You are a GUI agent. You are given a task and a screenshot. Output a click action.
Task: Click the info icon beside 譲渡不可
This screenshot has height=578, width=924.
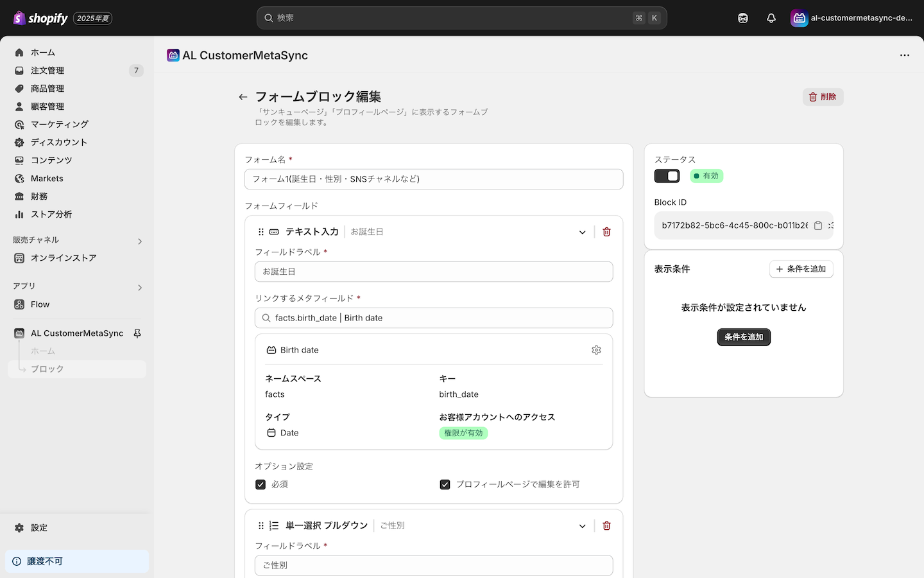[17, 561]
